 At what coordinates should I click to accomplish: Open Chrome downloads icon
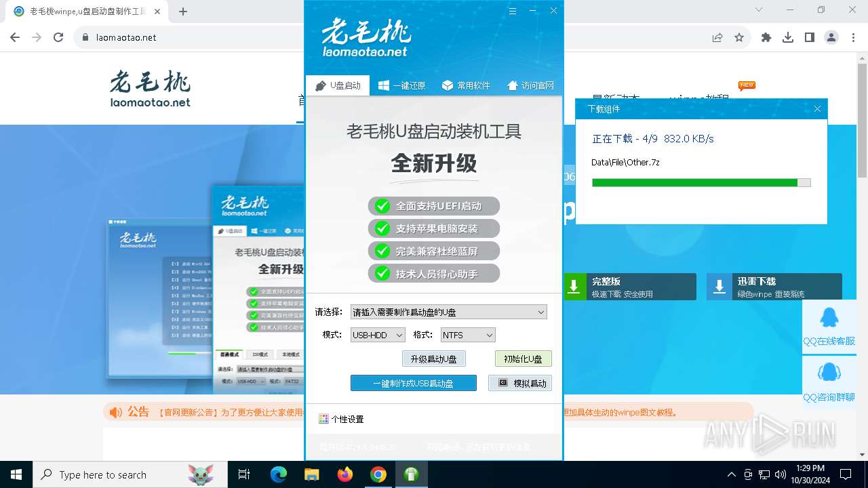788,37
